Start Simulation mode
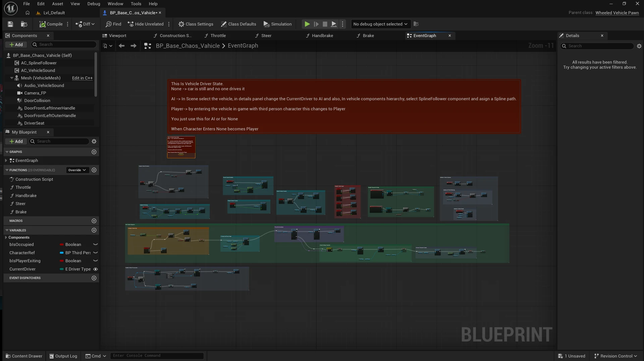Screen dimensions: 644x361 coord(277,24)
